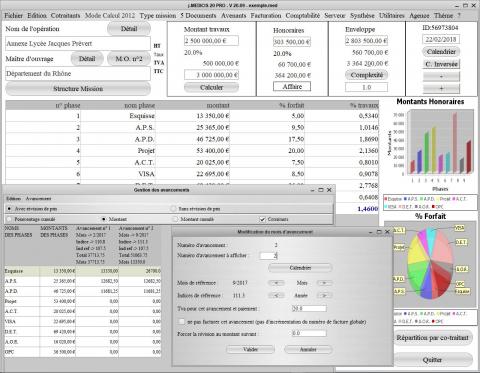Click the Annuler button
480x373 pixels.
308,349
